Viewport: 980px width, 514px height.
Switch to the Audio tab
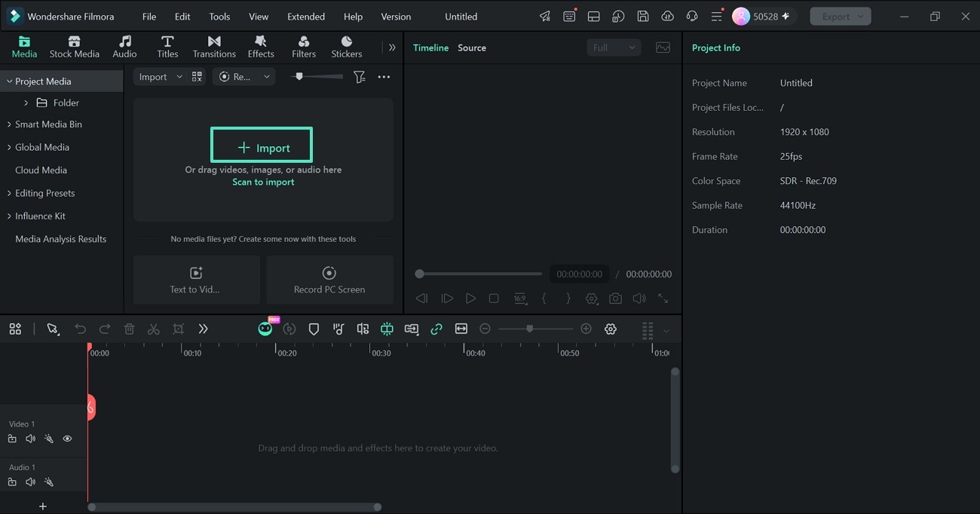pos(124,47)
